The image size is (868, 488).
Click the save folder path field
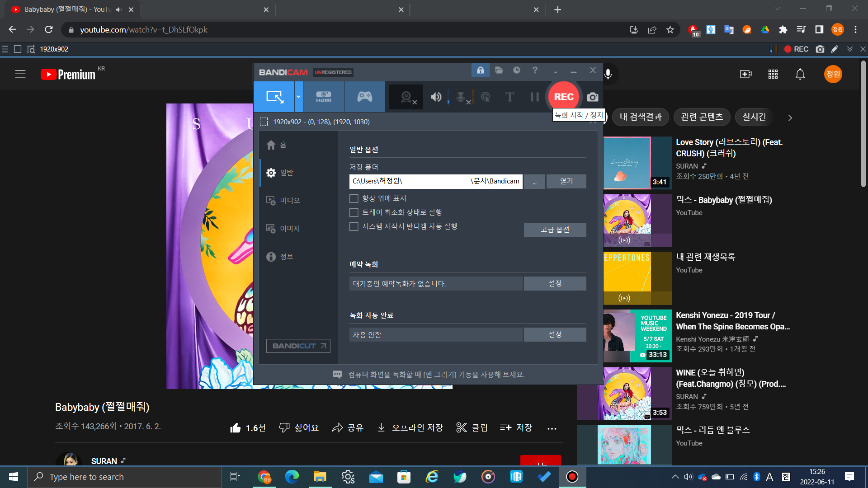pyautogui.click(x=435, y=181)
